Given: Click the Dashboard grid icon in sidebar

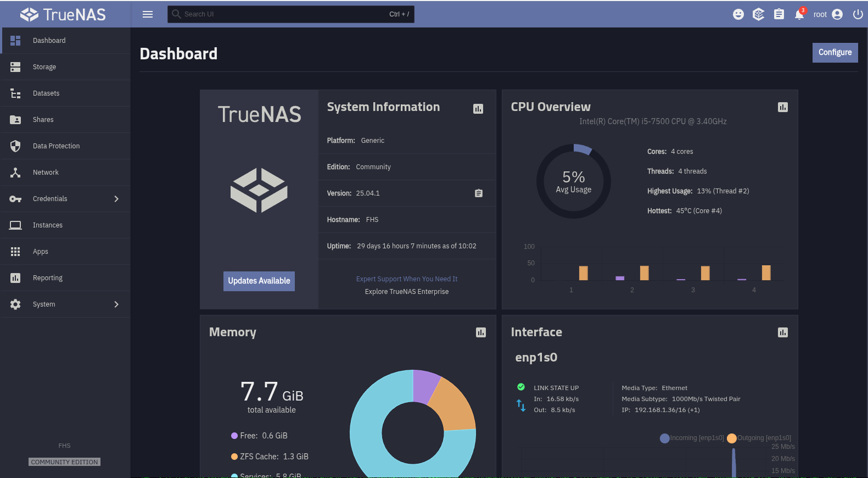Looking at the screenshot, I should coord(15,41).
